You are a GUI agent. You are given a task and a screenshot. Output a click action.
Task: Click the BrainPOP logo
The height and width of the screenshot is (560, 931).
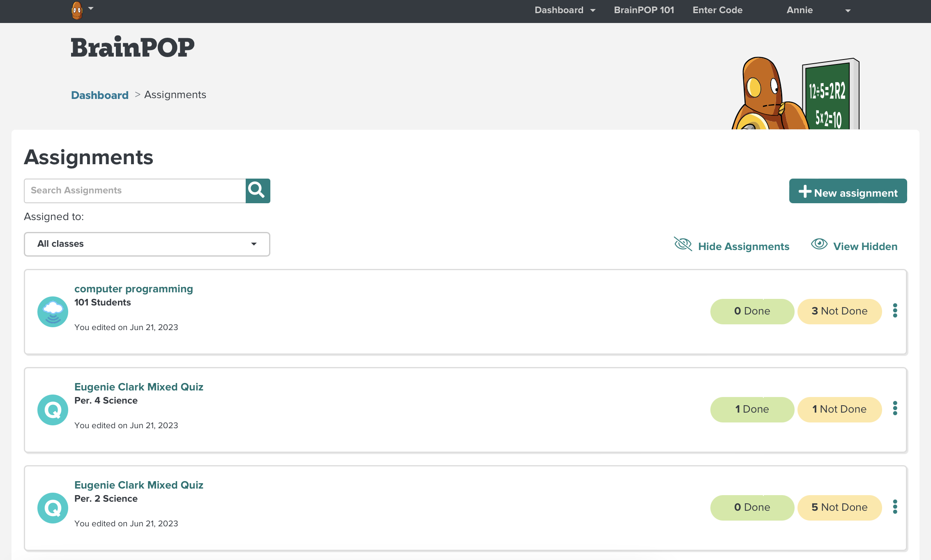point(132,47)
